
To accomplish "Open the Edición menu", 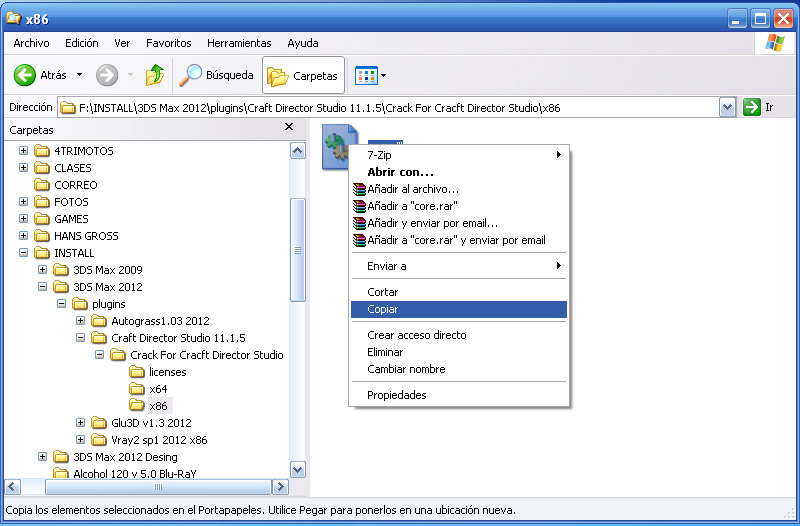I will click(x=82, y=43).
